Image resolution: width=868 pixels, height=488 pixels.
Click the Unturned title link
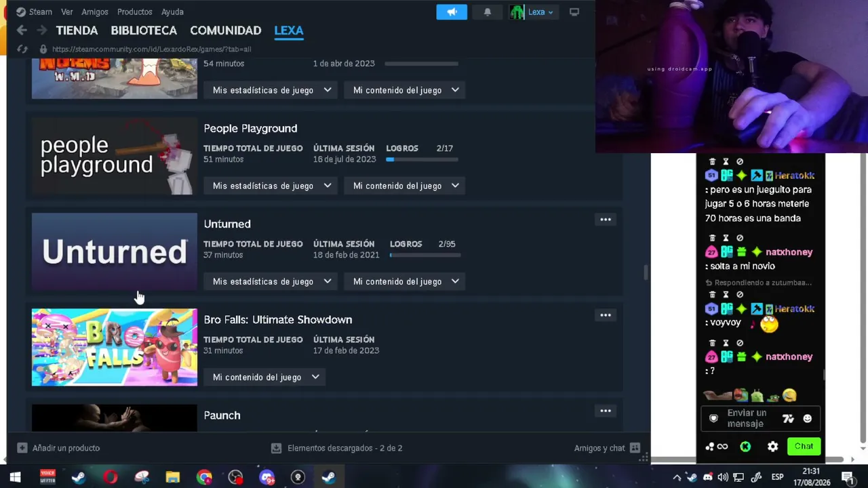coord(227,224)
